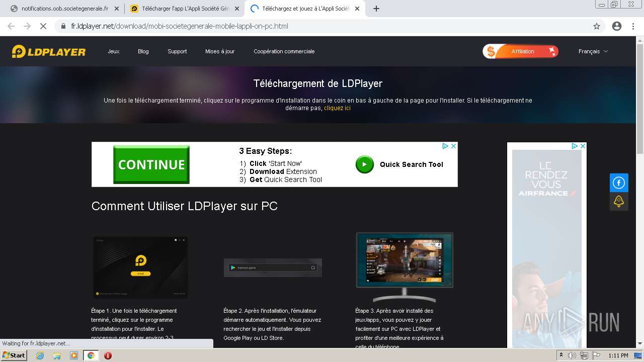Click the Étape 3 monitor thumbnail
The image size is (644, 362).
click(405, 266)
